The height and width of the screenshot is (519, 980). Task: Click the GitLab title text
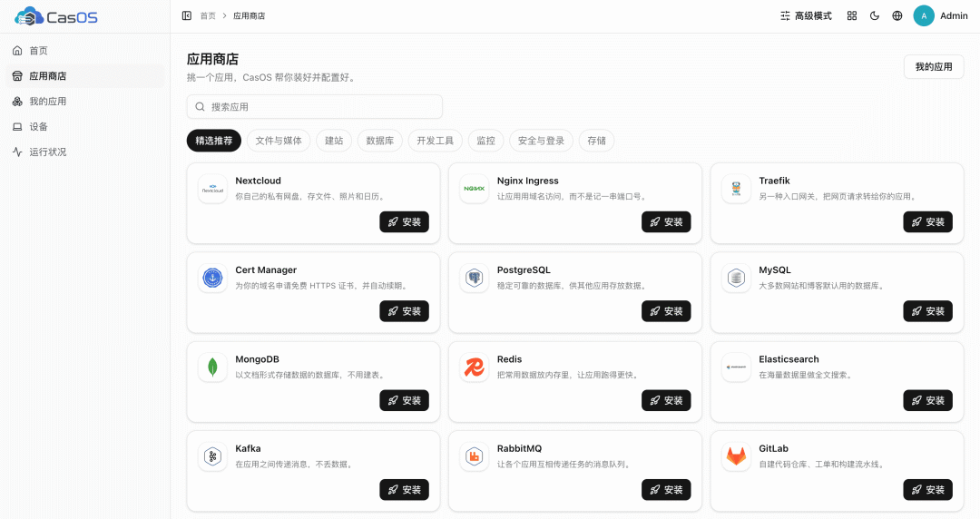774,449
